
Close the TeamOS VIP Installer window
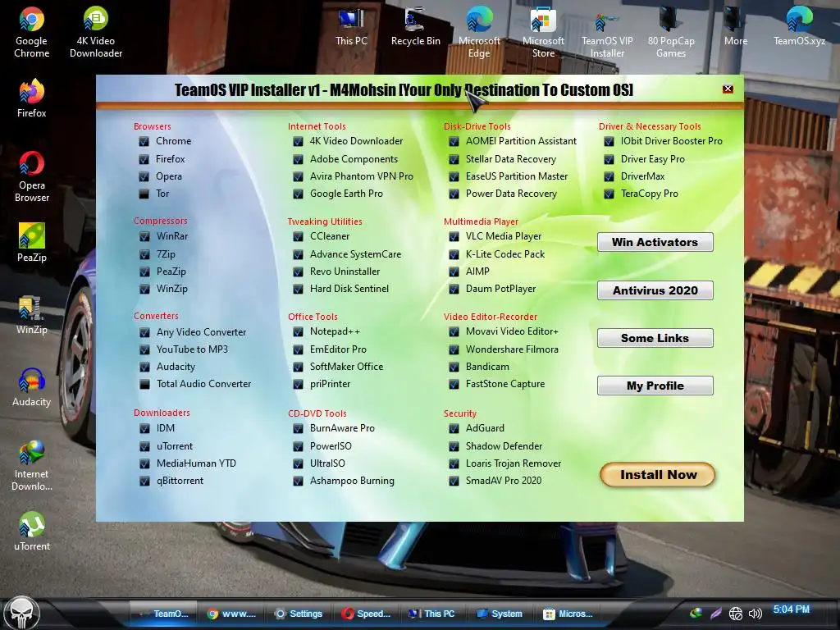(728, 89)
